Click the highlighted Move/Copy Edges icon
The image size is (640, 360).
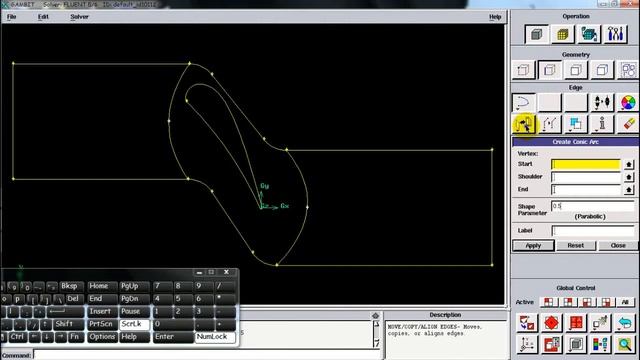pos(524,124)
